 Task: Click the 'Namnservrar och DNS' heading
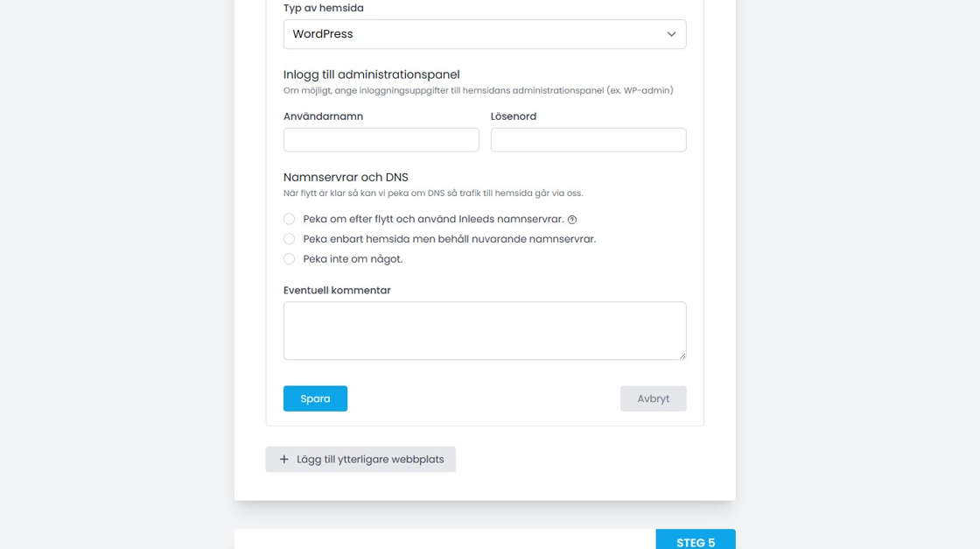(x=346, y=178)
